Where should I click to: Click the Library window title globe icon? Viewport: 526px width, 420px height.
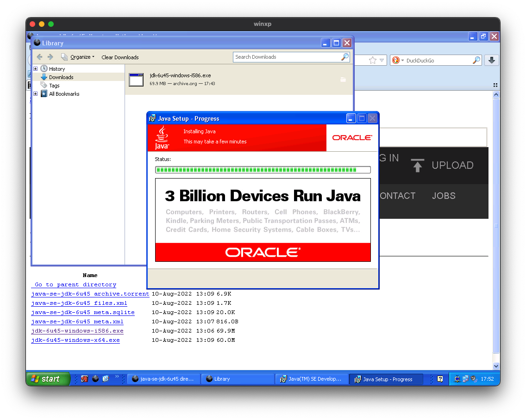click(x=37, y=43)
